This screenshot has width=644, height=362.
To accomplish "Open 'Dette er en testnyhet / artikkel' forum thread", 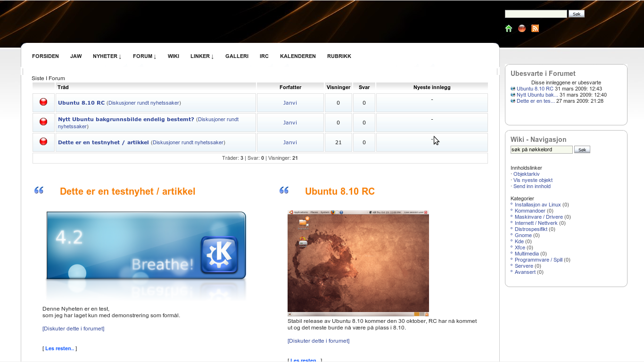I will tap(103, 142).
